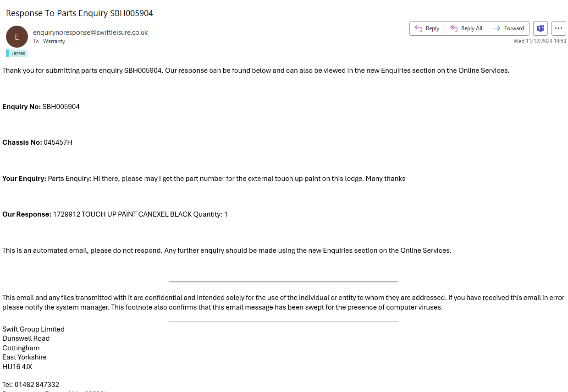Click the Wed 11/12/2024 14:53 timestamp
This screenshot has height=392, width=568.
point(540,41)
